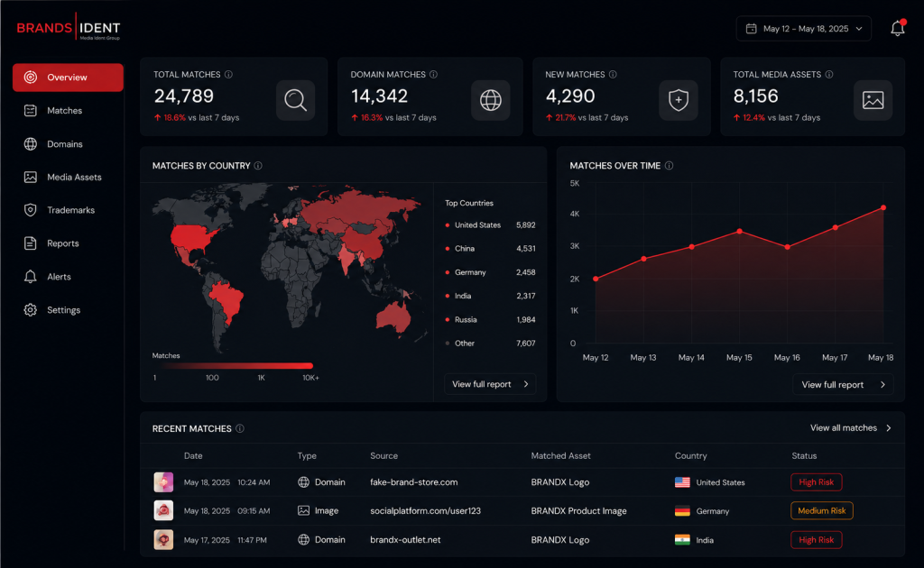Click the New Matches shield icon
The width and height of the screenshot is (924, 568).
(x=679, y=100)
